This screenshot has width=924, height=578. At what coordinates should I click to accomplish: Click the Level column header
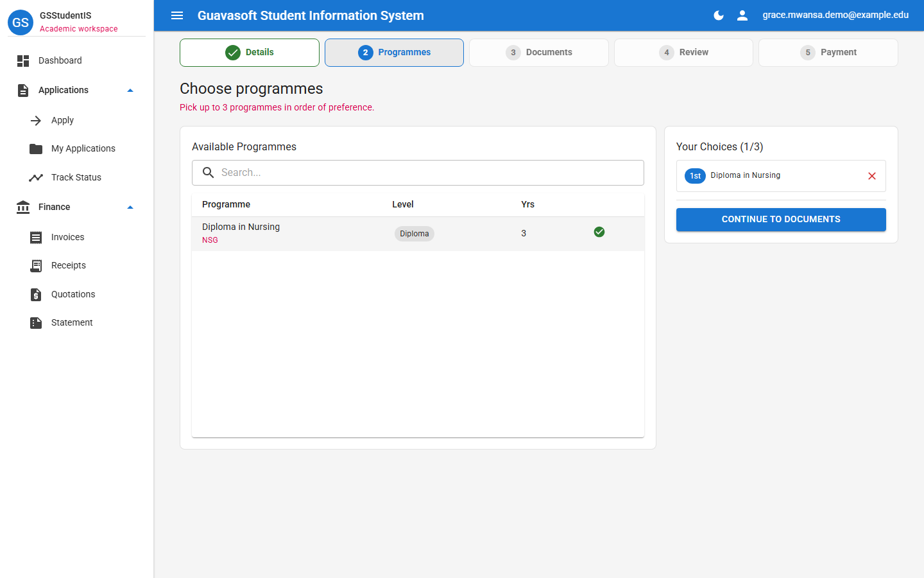click(x=403, y=204)
